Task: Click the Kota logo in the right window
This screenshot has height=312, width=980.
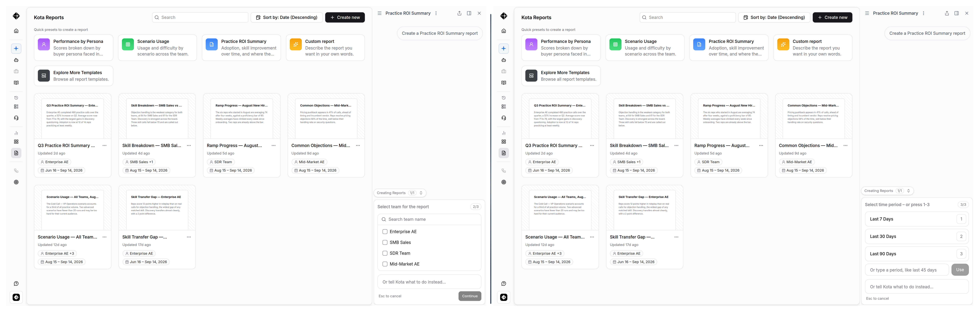Action: (x=504, y=16)
